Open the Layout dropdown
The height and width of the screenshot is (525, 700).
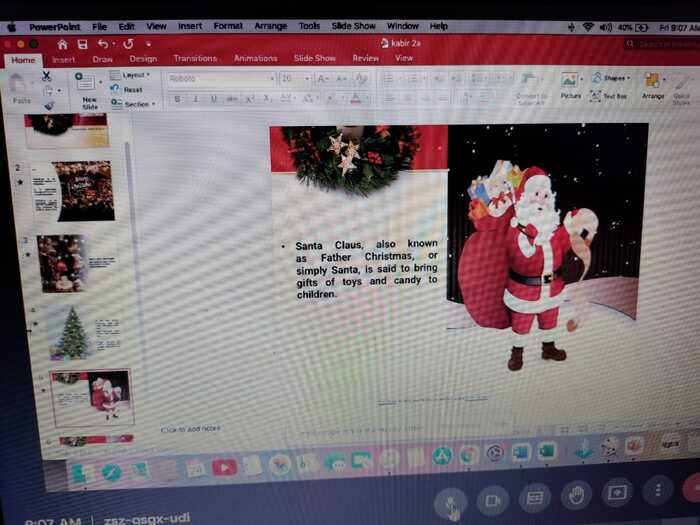click(130, 75)
